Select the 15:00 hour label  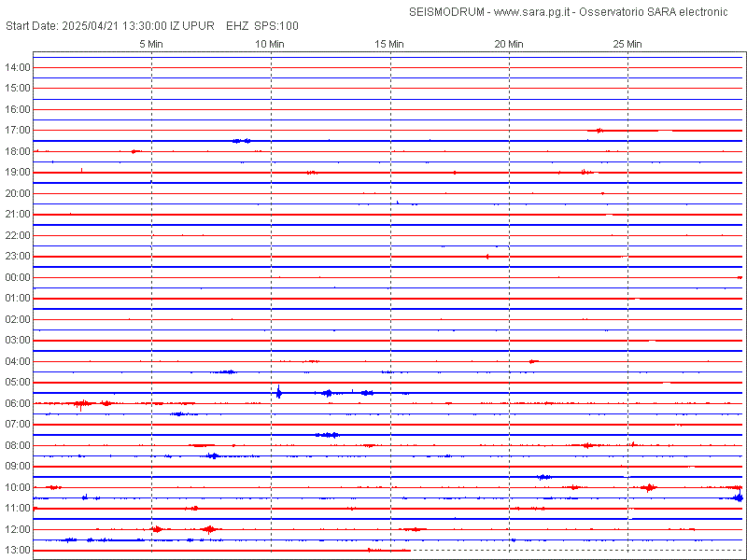tap(18, 89)
